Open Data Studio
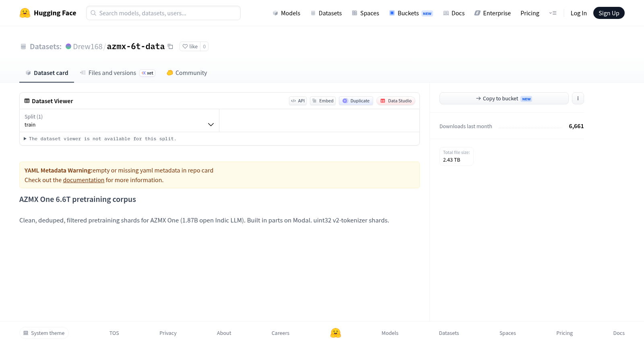The width and height of the screenshot is (644, 347). (396, 101)
